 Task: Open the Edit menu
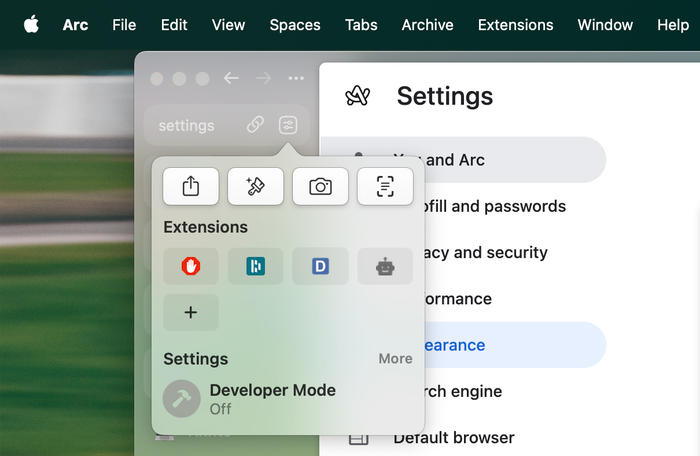click(x=174, y=25)
